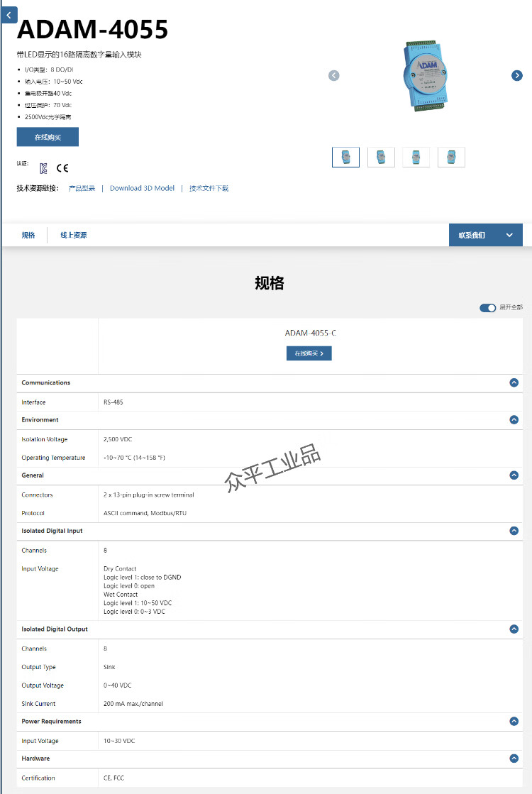Collapse the Environment section
This screenshot has height=794, width=532.
(x=514, y=420)
